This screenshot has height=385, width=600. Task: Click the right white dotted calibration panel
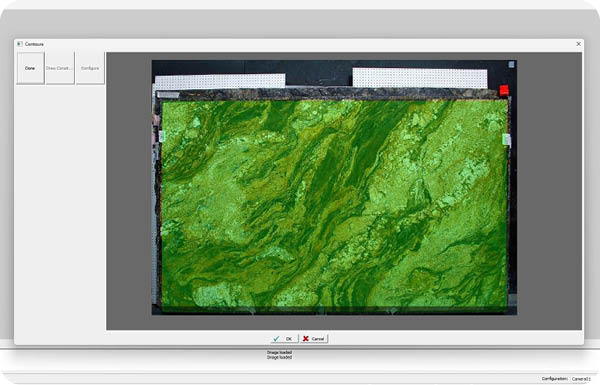pyautogui.click(x=420, y=78)
